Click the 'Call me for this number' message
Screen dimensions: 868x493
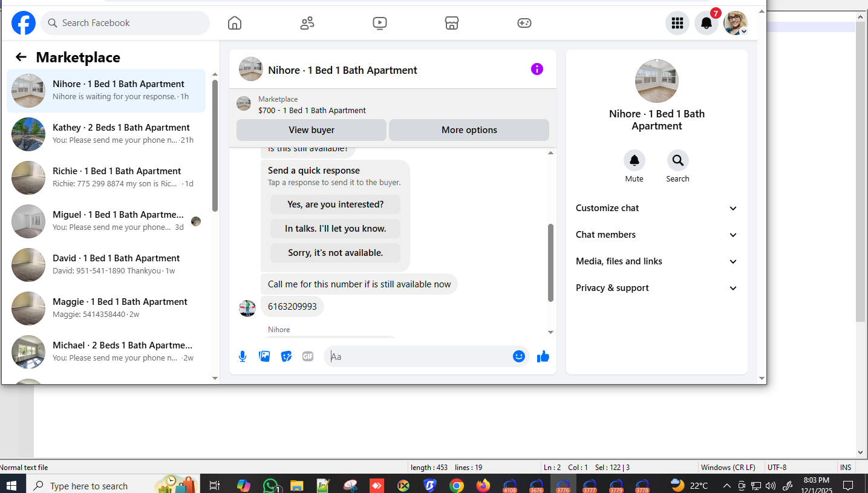(359, 284)
